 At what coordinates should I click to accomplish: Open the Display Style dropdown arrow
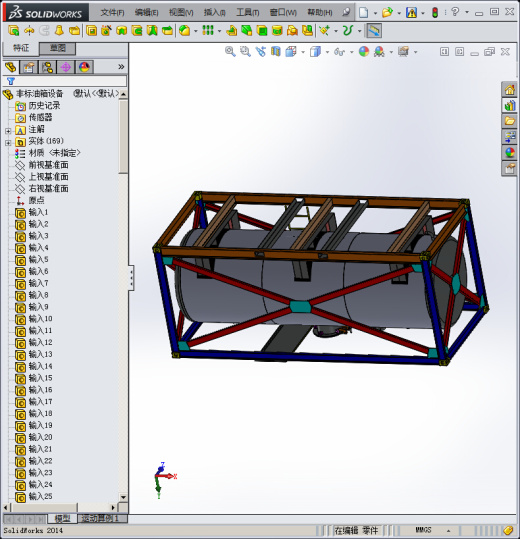pyautogui.click(x=327, y=52)
